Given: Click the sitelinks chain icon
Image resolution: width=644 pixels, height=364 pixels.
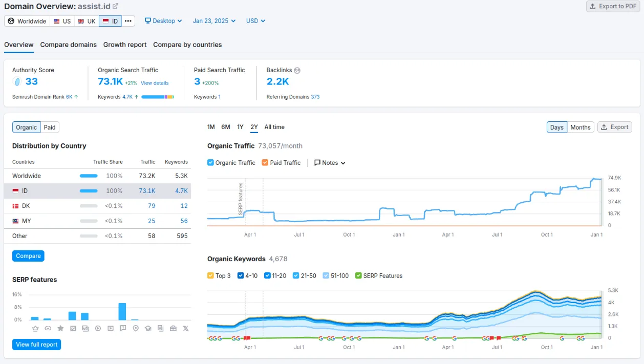Looking at the screenshot, I should [48, 328].
